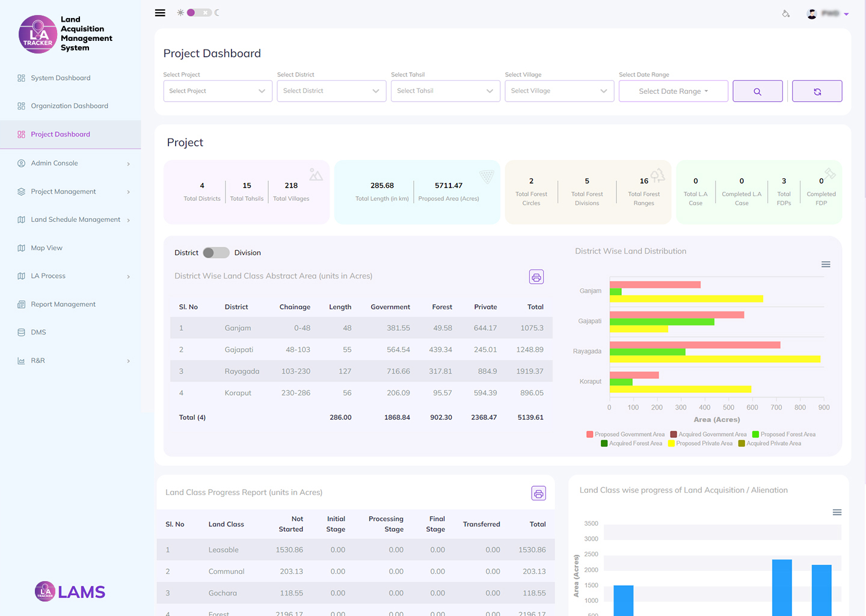Open the Select Project dropdown
Screen dimensions: 866x616
click(x=218, y=91)
